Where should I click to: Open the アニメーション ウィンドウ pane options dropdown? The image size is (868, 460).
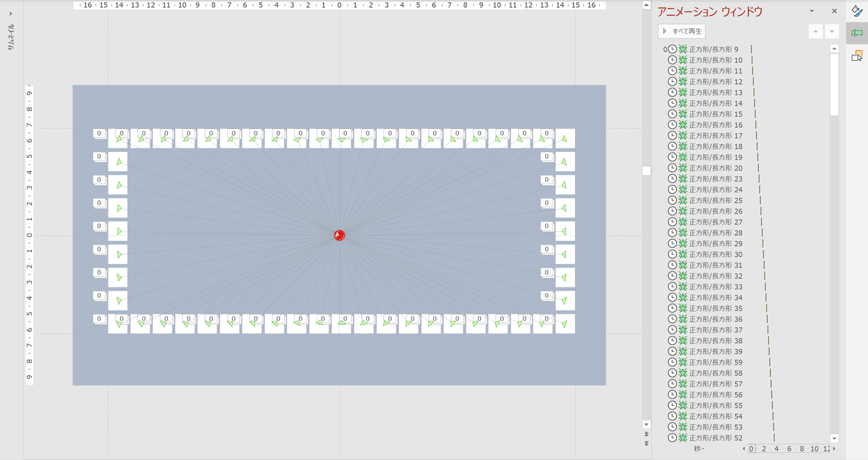(812, 11)
